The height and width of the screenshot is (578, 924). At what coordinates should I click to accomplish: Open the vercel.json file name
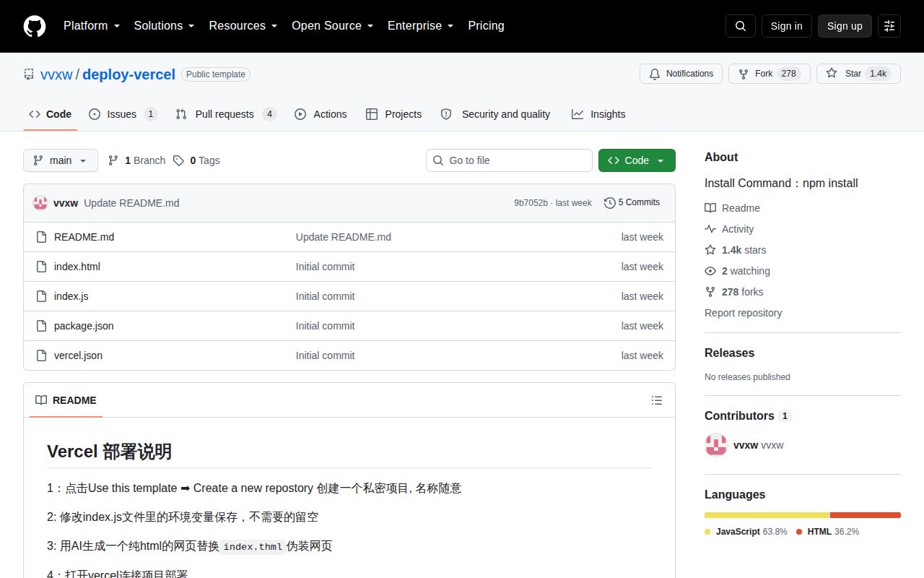click(x=78, y=355)
